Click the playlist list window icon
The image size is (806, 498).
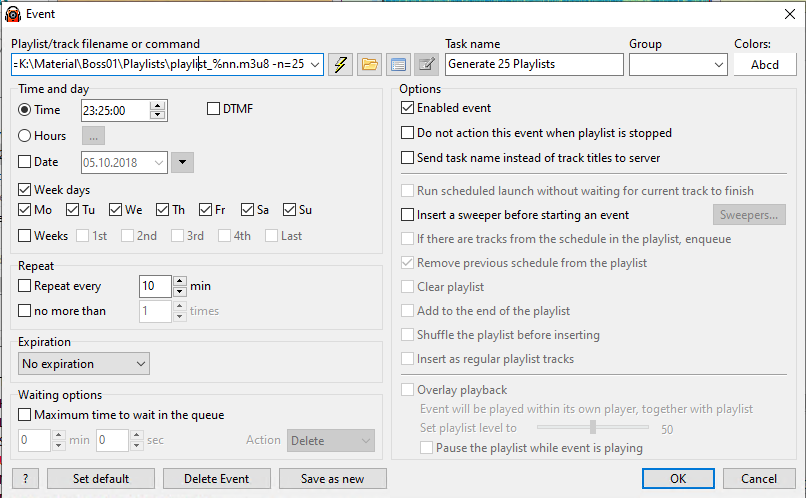[x=398, y=64]
